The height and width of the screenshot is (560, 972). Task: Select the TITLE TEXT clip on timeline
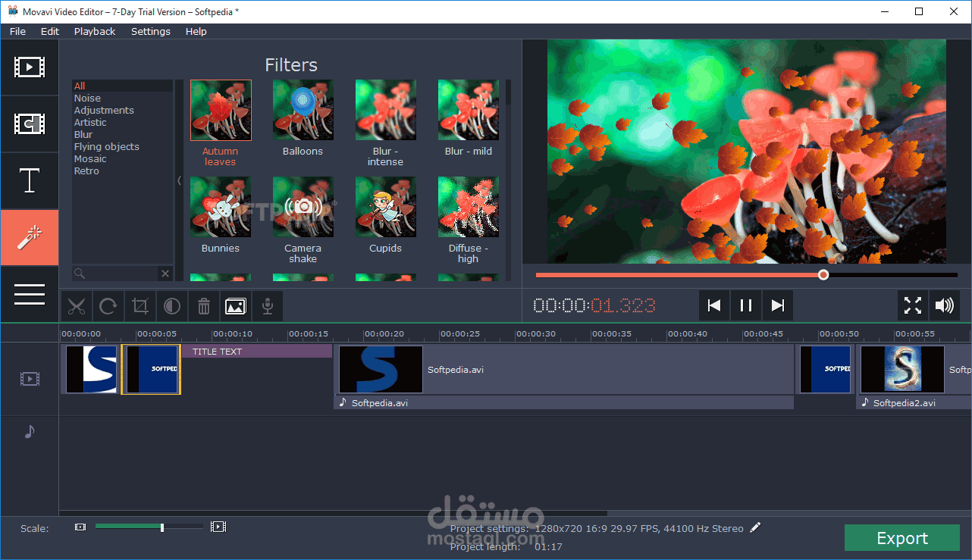coord(257,352)
